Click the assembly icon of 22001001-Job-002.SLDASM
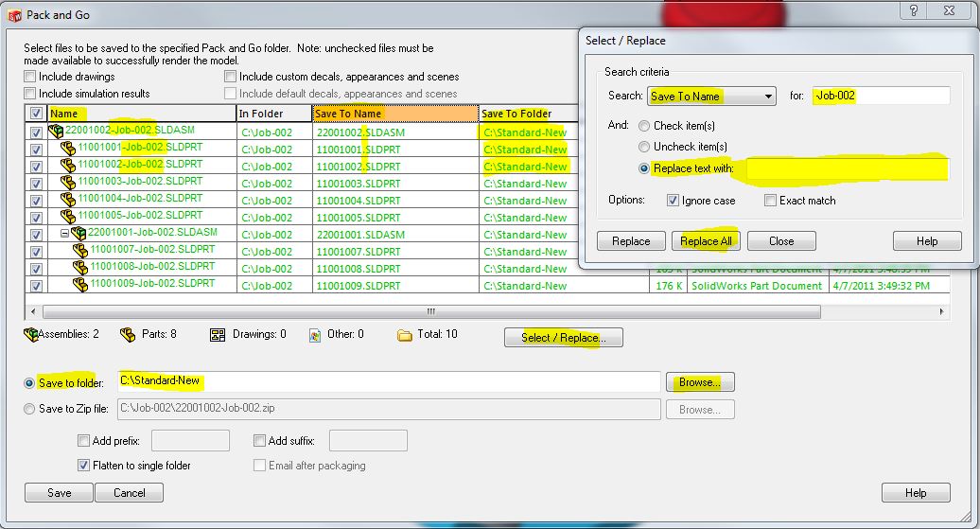The image size is (980, 529). coord(79,233)
